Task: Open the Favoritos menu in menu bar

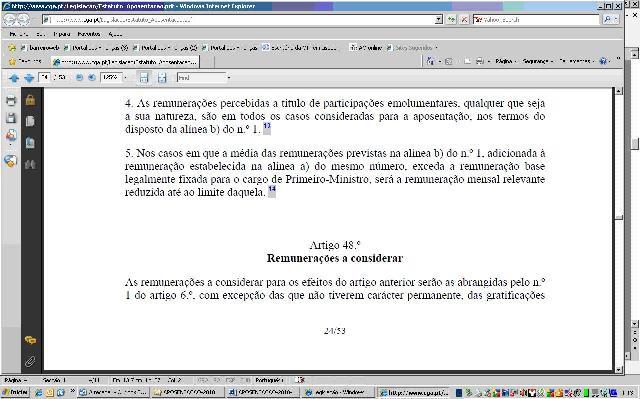Action: pyautogui.click(x=89, y=34)
